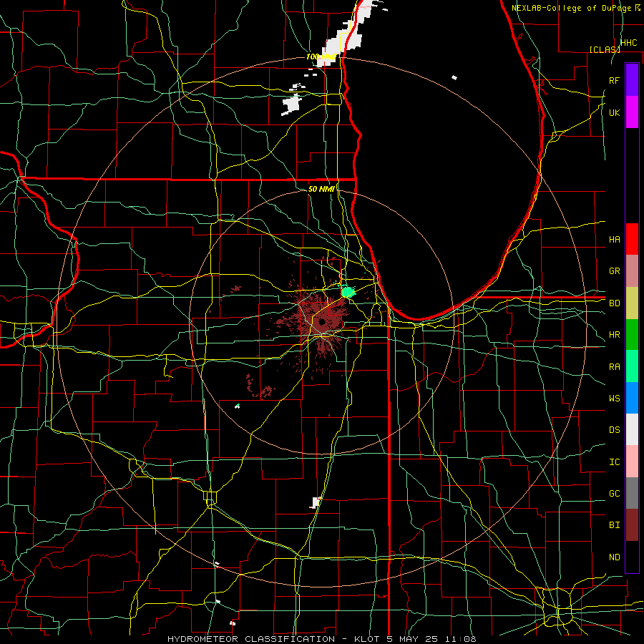Image resolution: width=644 pixels, height=644 pixels.
Task: Click the "GR" legend label
Action: point(614,271)
